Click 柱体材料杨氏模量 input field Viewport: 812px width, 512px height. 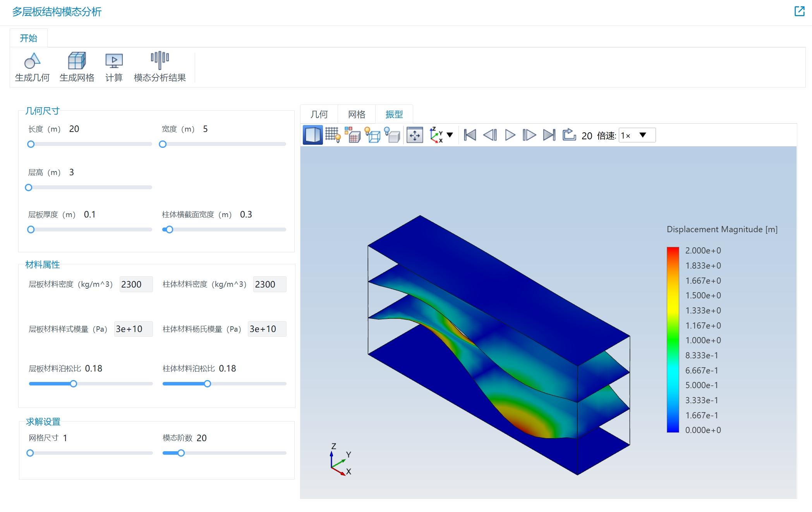point(267,329)
